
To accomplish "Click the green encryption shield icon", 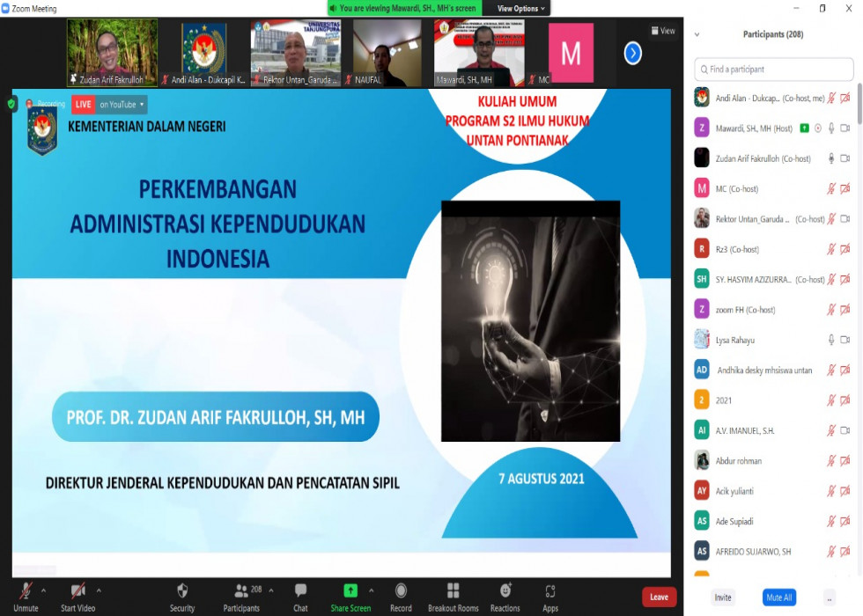I will (11, 104).
